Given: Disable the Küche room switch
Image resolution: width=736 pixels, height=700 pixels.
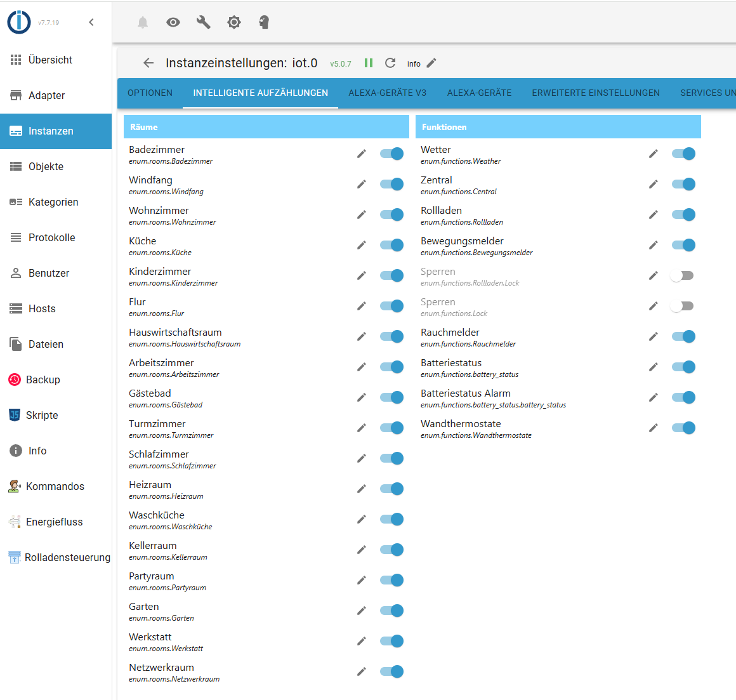Looking at the screenshot, I should (x=392, y=245).
